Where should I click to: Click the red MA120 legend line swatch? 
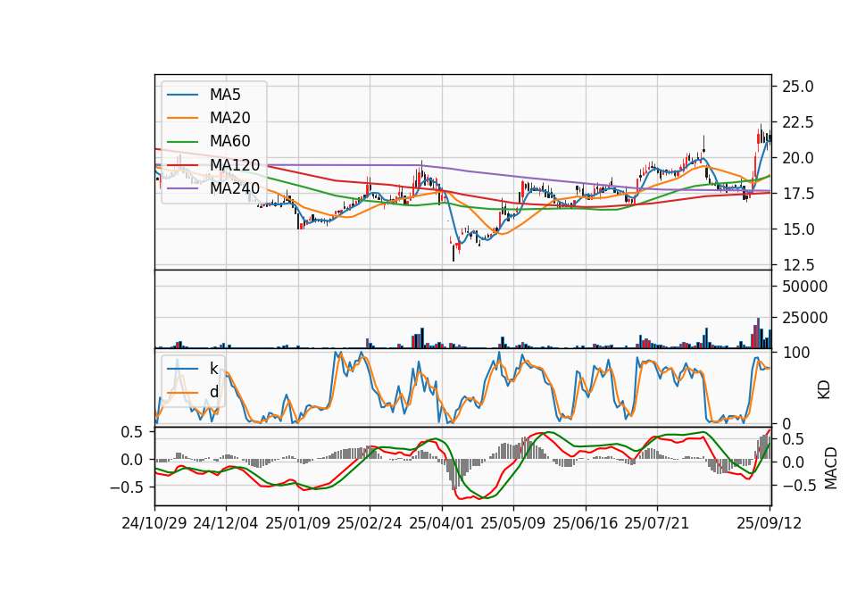pyautogui.click(x=182, y=165)
